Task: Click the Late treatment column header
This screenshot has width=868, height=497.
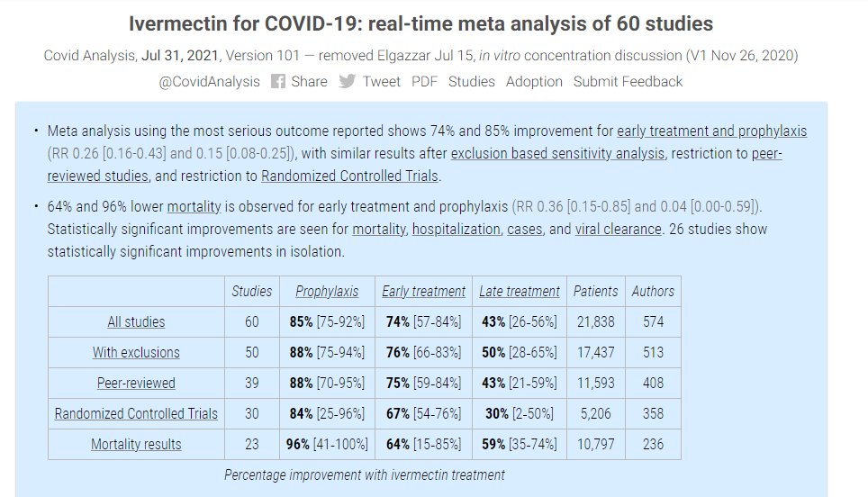Action: 520,291
